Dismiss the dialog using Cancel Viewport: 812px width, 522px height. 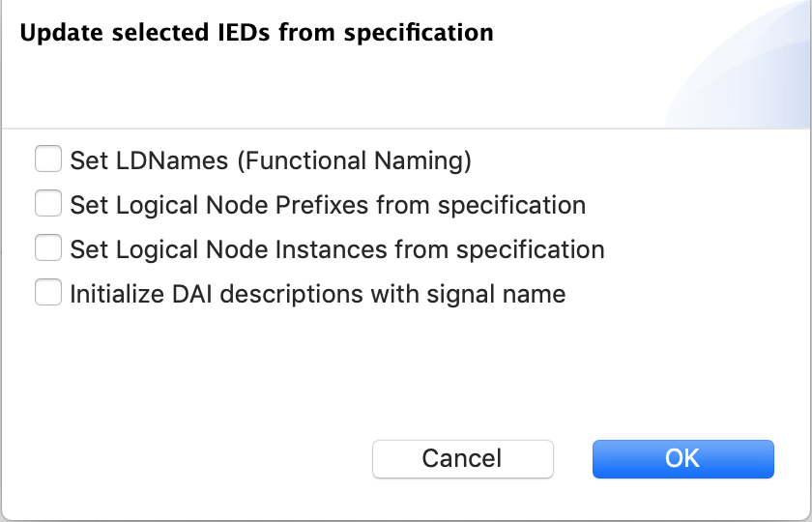click(x=462, y=458)
